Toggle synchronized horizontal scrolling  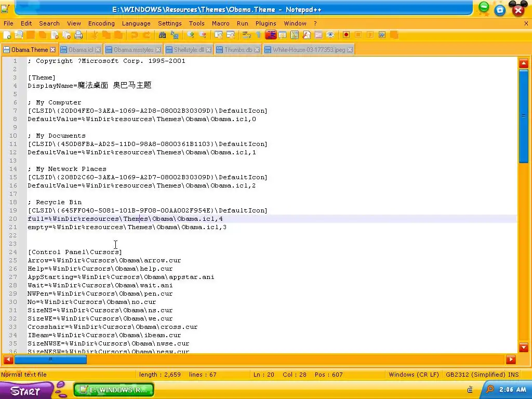(231, 35)
